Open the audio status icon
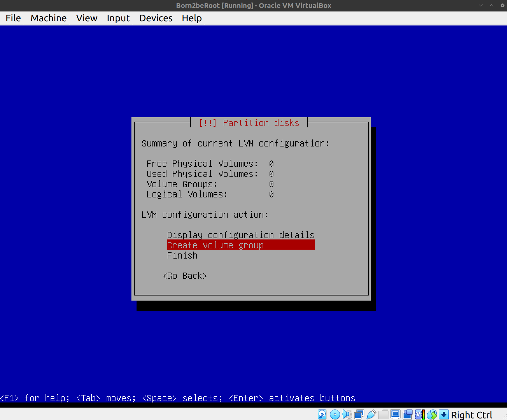The height and width of the screenshot is (420, 507). point(347,415)
